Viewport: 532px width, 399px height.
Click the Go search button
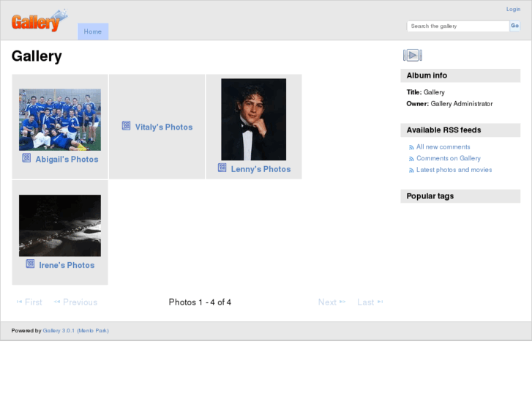coord(514,26)
